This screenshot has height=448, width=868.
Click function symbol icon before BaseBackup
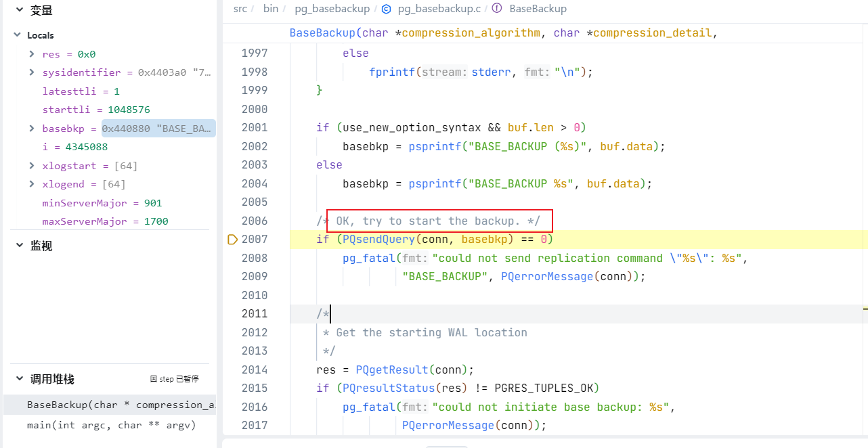click(497, 9)
